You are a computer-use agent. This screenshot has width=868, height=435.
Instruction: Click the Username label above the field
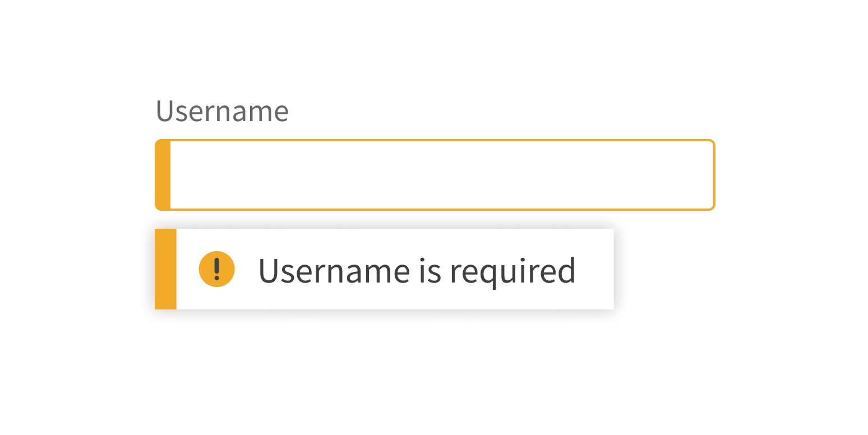(222, 111)
